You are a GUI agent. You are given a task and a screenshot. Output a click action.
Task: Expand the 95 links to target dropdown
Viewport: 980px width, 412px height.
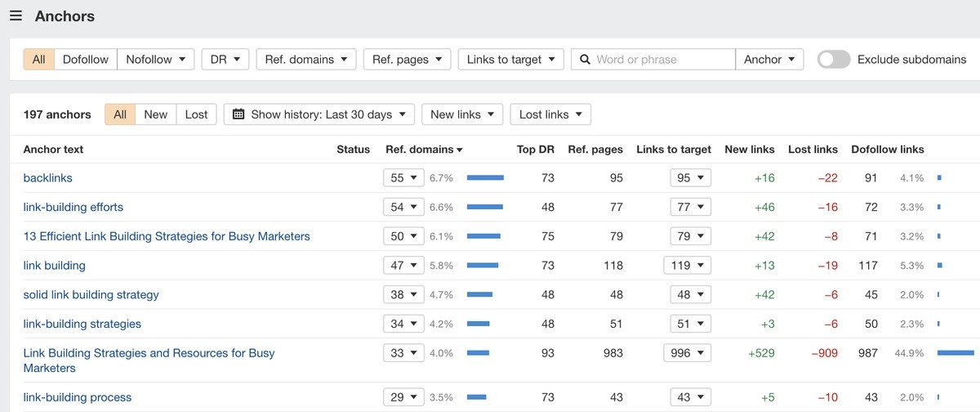tap(691, 178)
